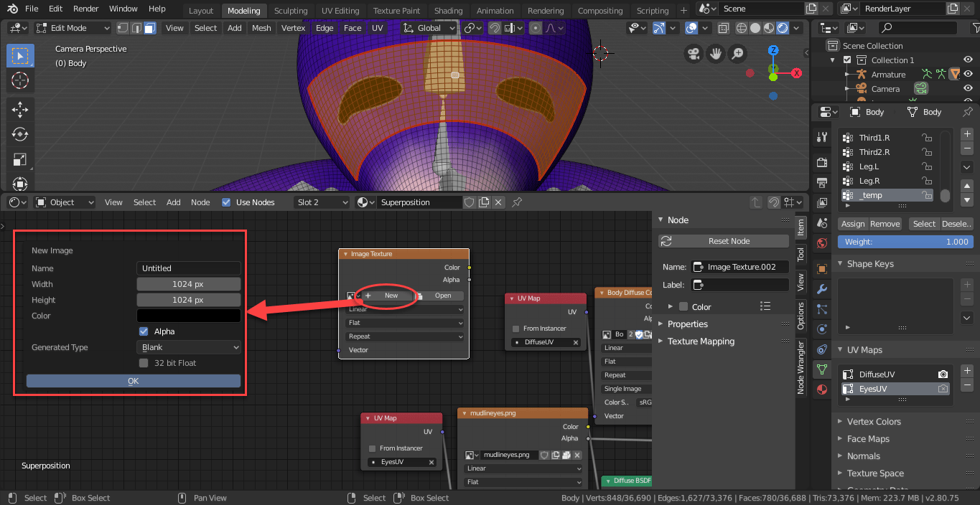Toggle the Use Nodes checkbox

click(x=227, y=202)
